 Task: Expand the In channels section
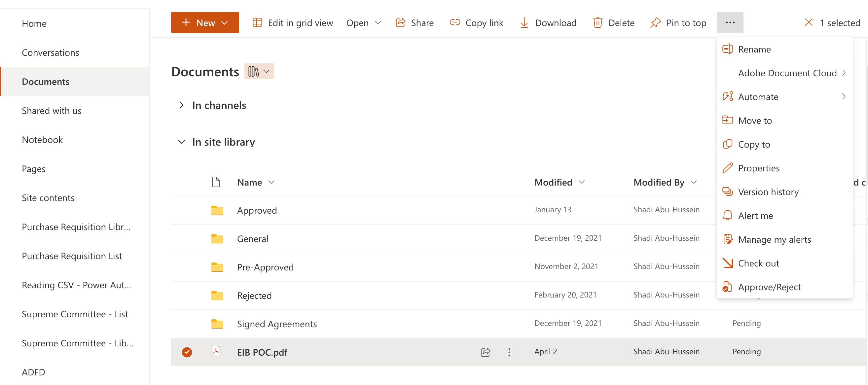click(x=181, y=105)
